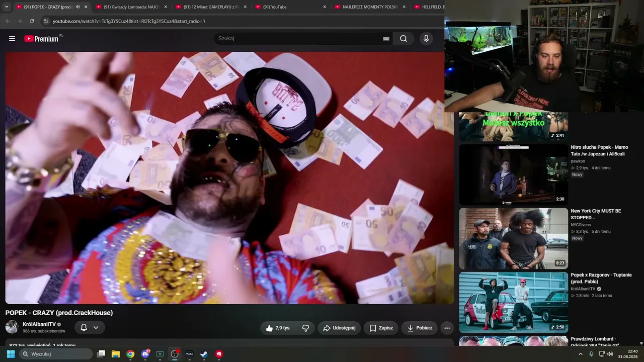This screenshot has width=644, height=362.
Task: Click the video title POPEK - CRAZY (prod.CrackHouse)
Action: coord(59,313)
